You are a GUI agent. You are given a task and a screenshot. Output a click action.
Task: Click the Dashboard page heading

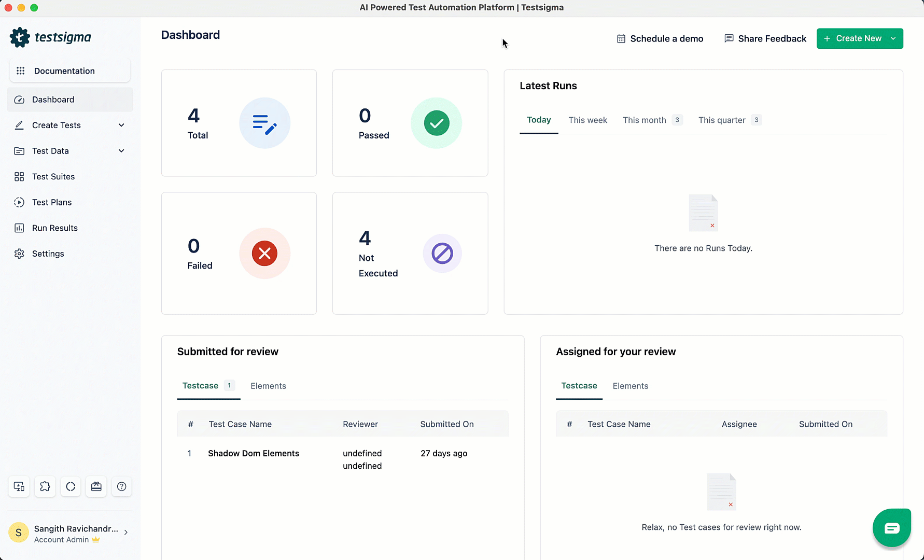point(190,35)
